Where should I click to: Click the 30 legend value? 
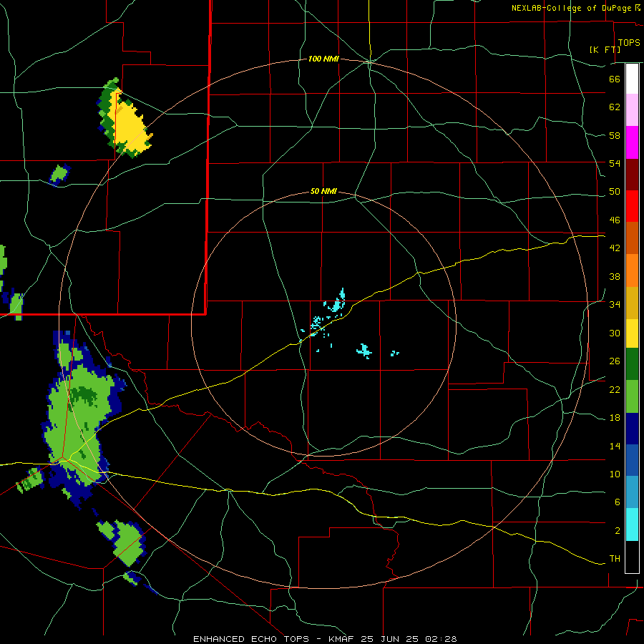(615, 333)
